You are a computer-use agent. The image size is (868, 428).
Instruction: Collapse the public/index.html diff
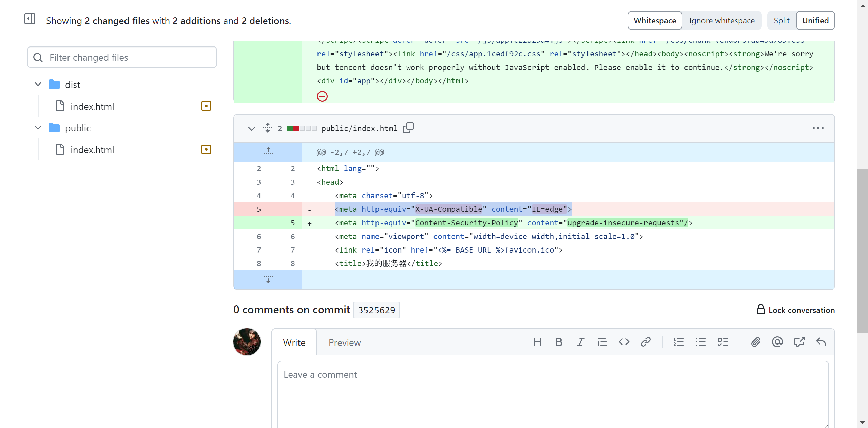pos(251,129)
